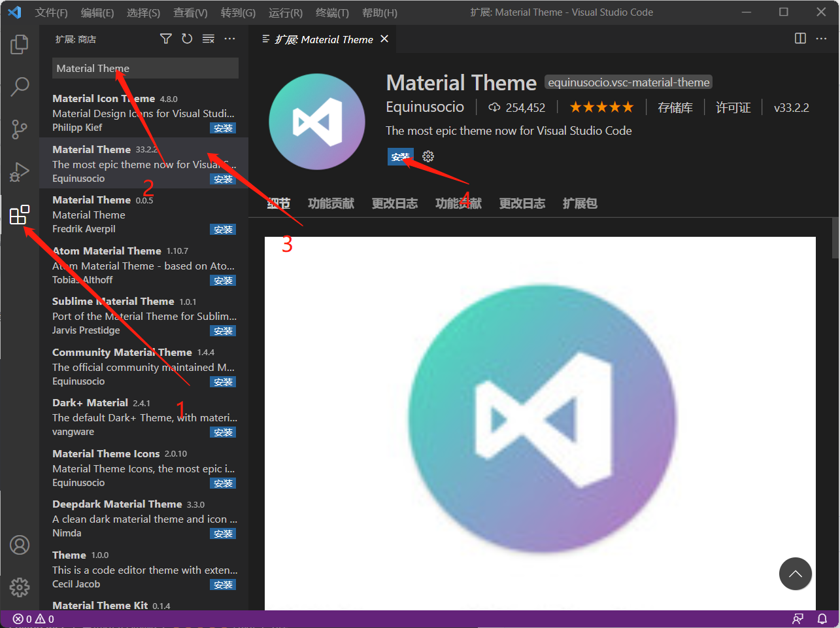Open the Explorer view in activity bar
Viewport: 840px width, 628px height.
coord(20,44)
